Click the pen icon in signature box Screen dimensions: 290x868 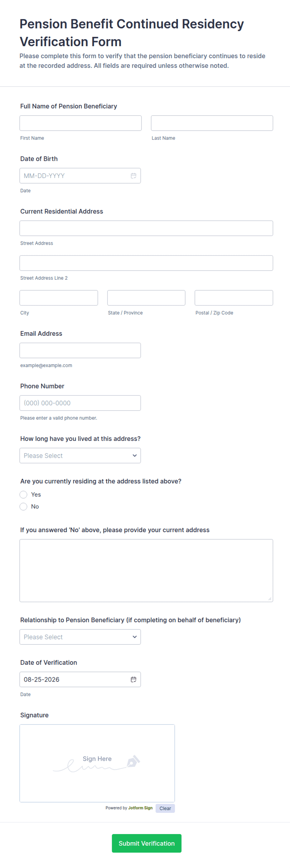tap(133, 761)
